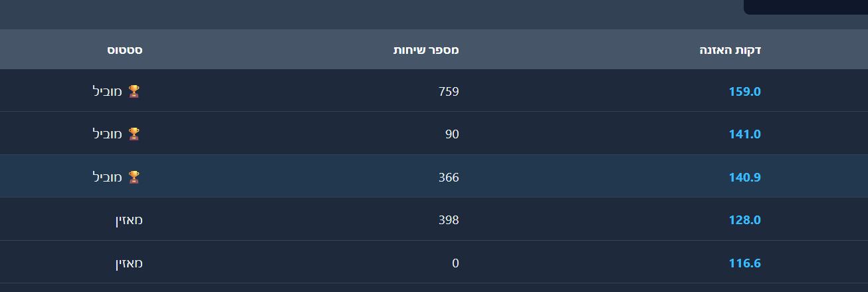This screenshot has width=868, height=292.
Task: Select the 159.0 listening minutes value
Action: pos(744,91)
